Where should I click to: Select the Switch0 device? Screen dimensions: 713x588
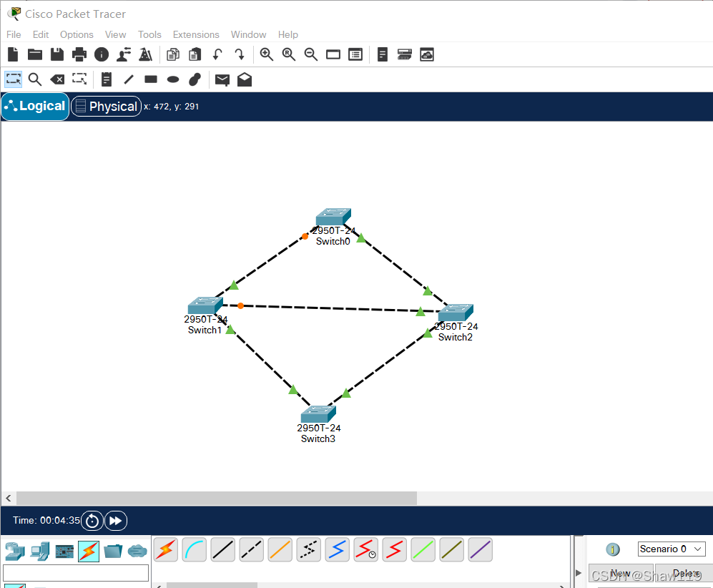tap(333, 217)
